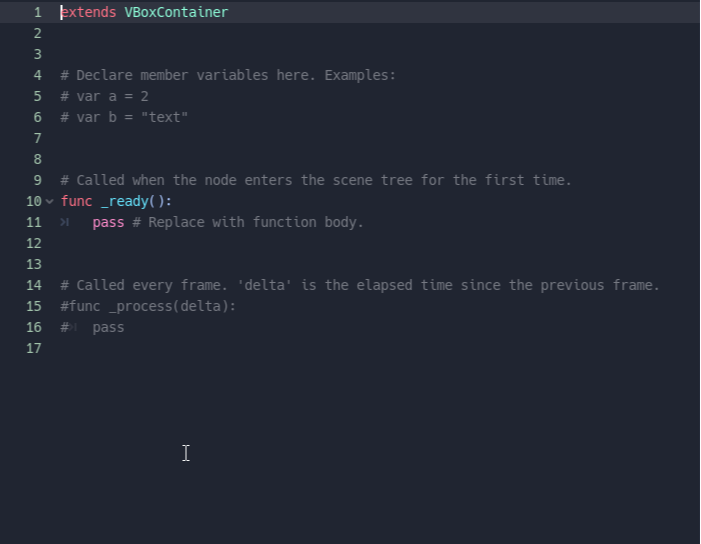Image resolution: width=701 pixels, height=544 pixels.
Task: Click the _ready function name
Action: point(124,201)
